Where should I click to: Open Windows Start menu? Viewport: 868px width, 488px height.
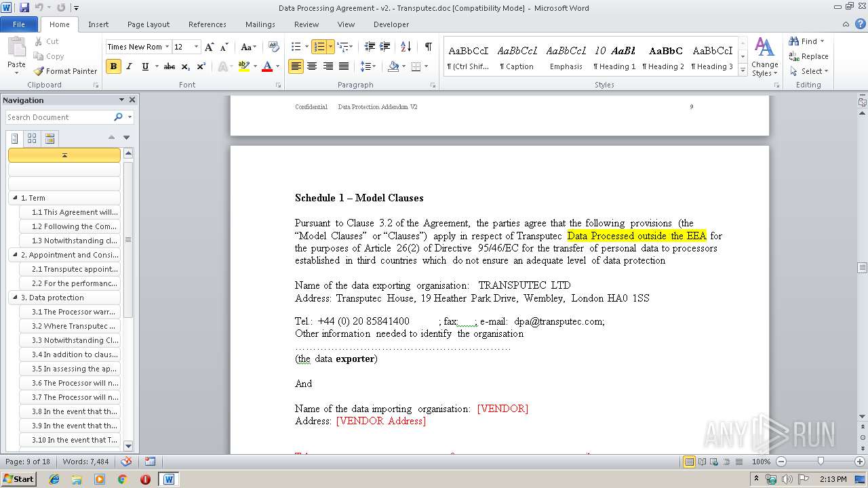point(18,479)
